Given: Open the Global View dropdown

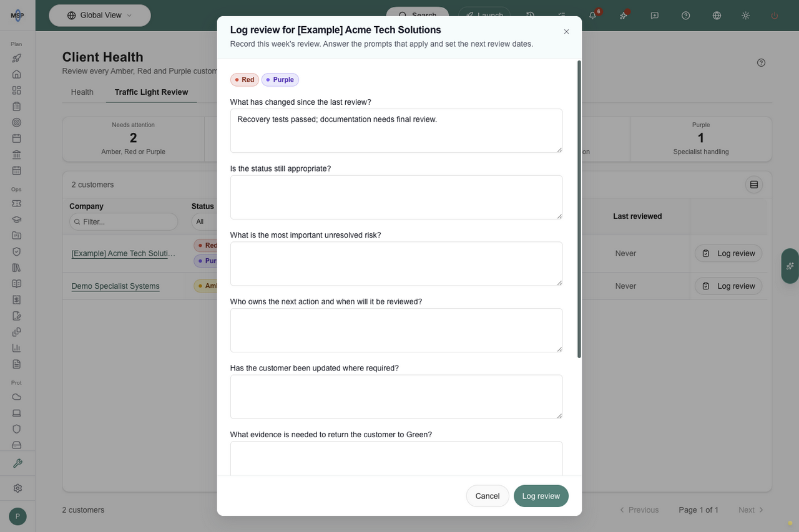Looking at the screenshot, I should click(100, 16).
